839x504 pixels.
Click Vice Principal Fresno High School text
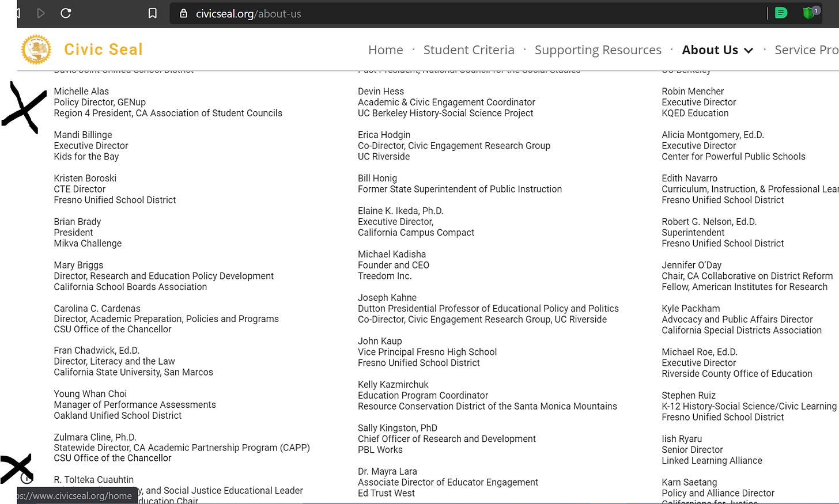click(x=428, y=352)
